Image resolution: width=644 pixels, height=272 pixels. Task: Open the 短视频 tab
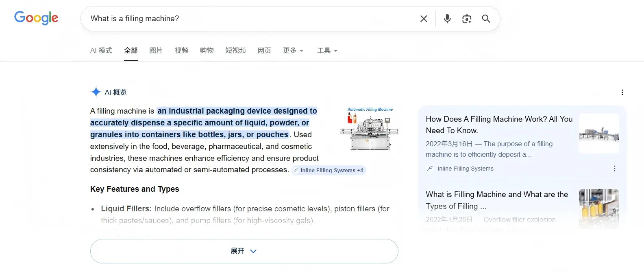coord(236,50)
